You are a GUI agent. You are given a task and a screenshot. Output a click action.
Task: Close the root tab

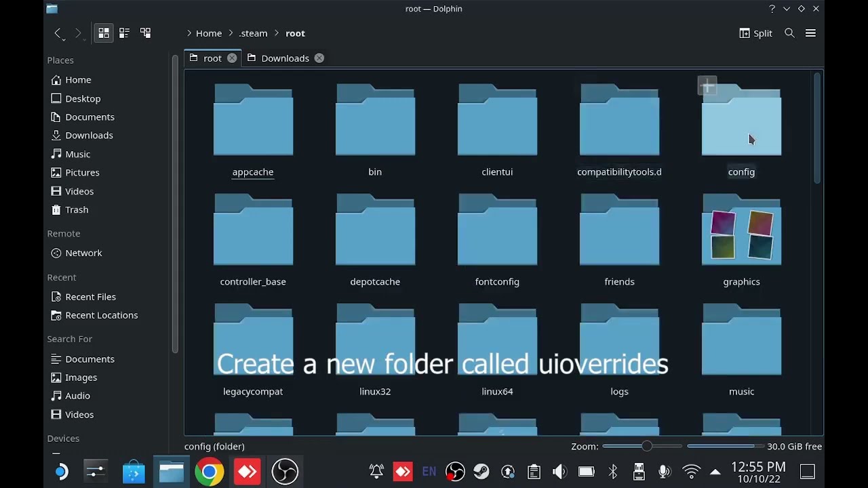pyautogui.click(x=232, y=58)
